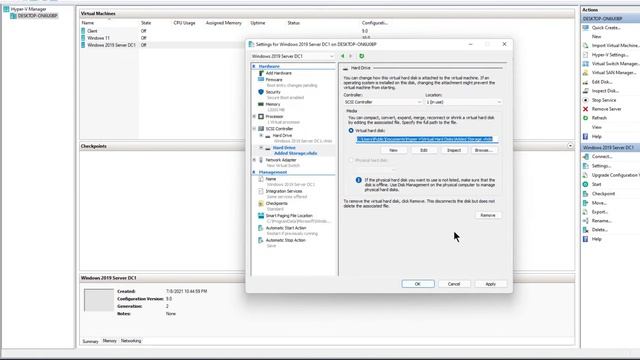The image size is (640, 360).
Task: Select Hard Drive Added Storage.vhdx tree item
Action: [x=295, y=151]
